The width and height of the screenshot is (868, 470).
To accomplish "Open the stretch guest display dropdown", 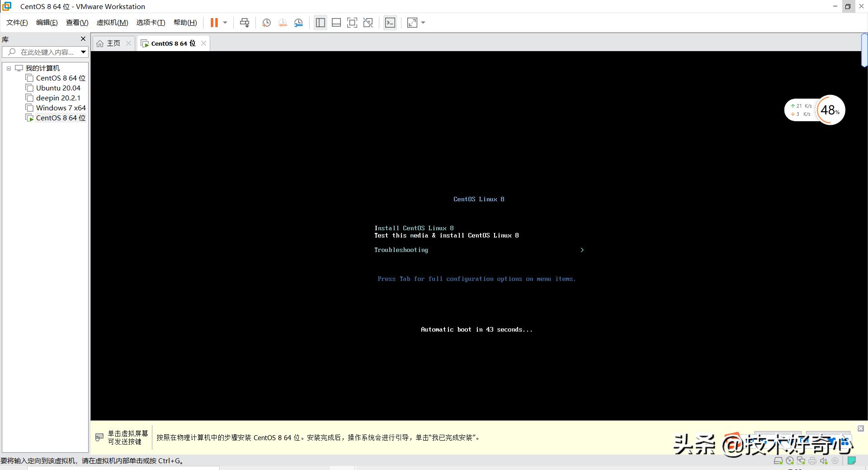I will pos(423,23).
